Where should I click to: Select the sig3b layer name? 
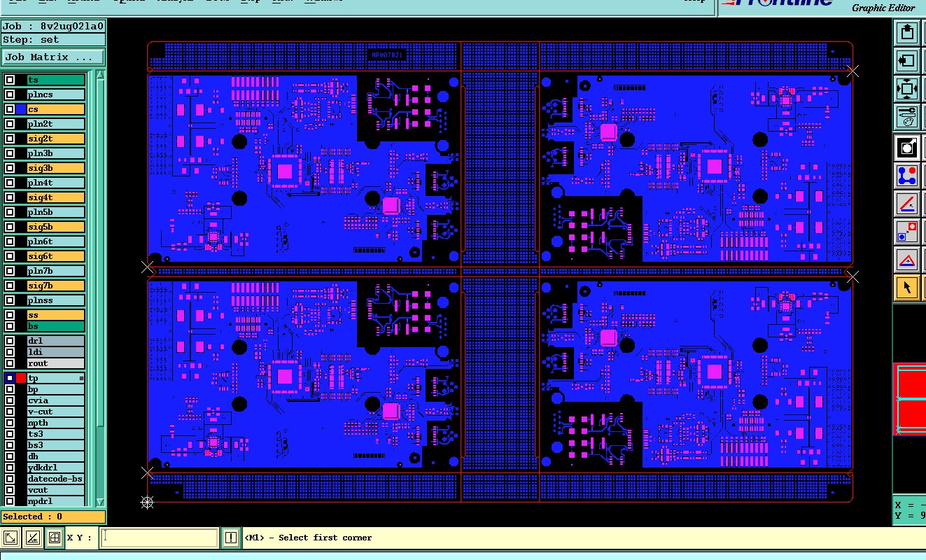(56, 168)
